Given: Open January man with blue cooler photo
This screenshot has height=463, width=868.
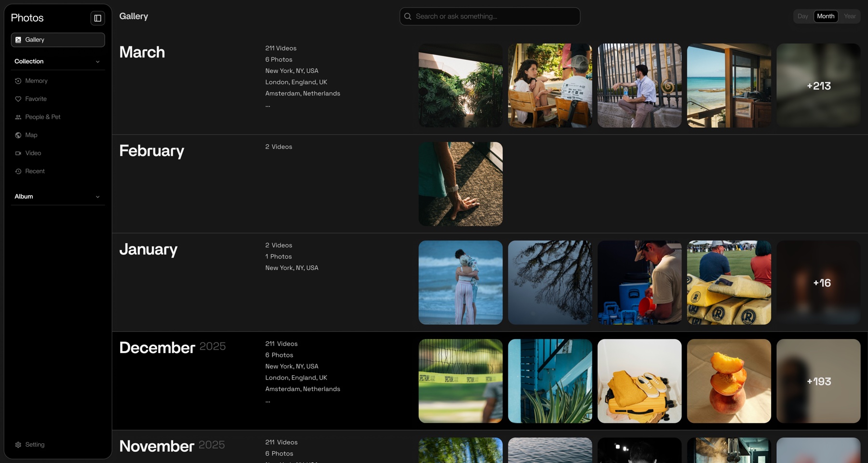Looking at the screenshot, I should pyautogui.click(x=639, y=283).
